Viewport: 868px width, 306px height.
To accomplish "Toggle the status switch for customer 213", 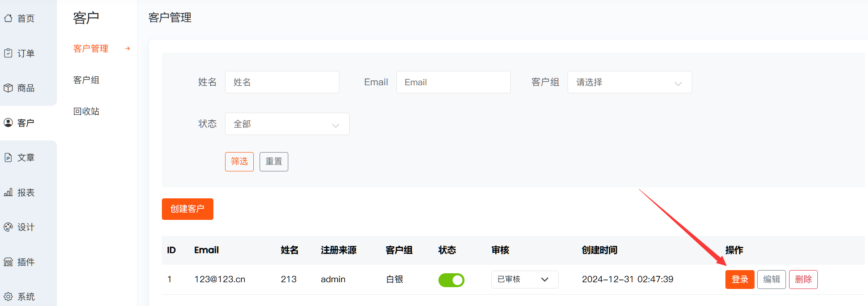I will (x=451, y=280).
